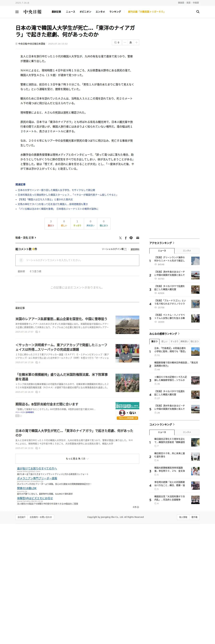This screenshot has height=644, width=215.
Task: Share article on X icon
Action: [120, 238]
